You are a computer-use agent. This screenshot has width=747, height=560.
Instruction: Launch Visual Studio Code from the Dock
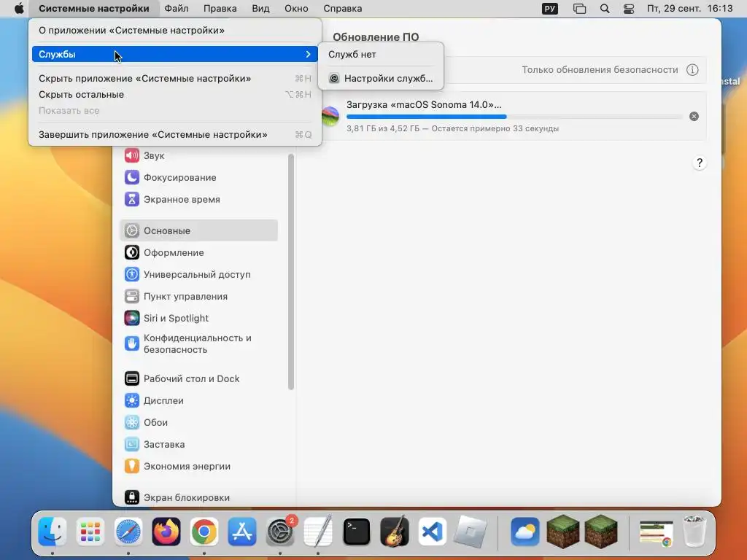click(x=433, y=532)
